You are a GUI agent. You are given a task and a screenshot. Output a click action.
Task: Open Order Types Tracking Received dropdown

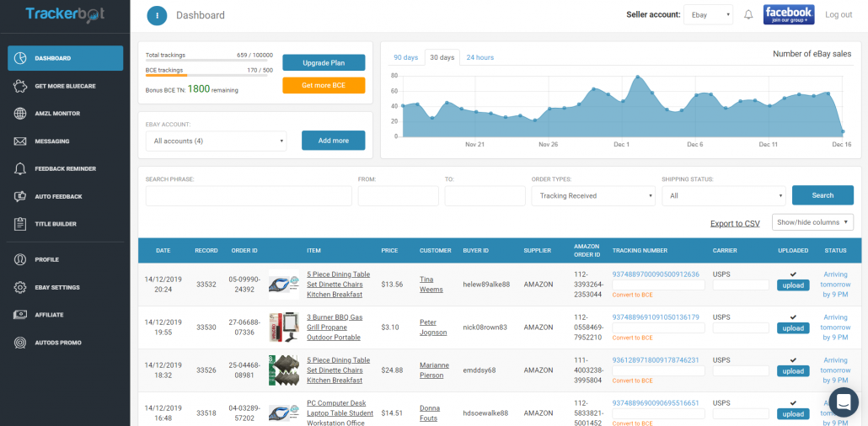click(593, 195)
